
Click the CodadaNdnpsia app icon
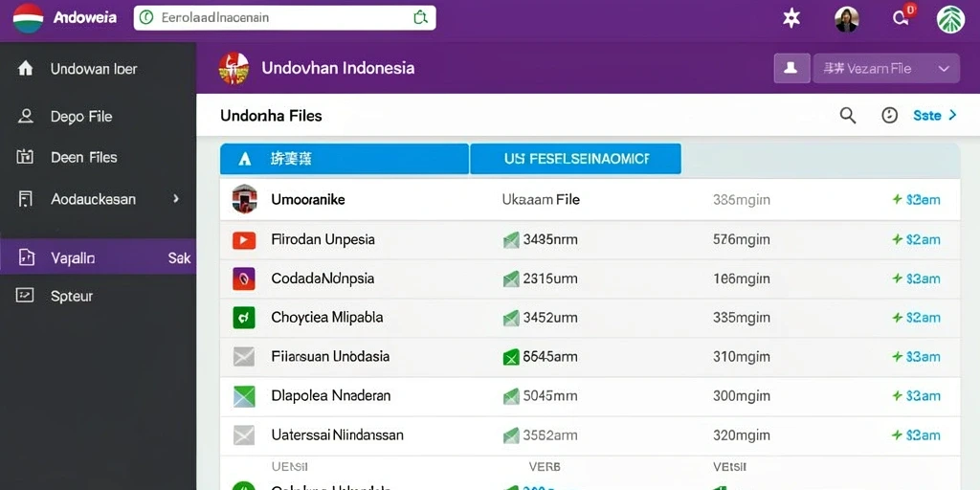point(244,278)
